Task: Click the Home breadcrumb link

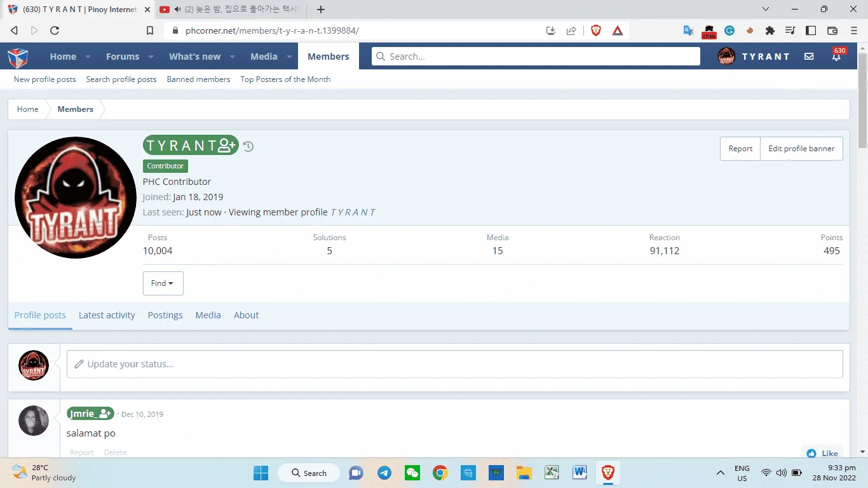Action: point(27,109)
